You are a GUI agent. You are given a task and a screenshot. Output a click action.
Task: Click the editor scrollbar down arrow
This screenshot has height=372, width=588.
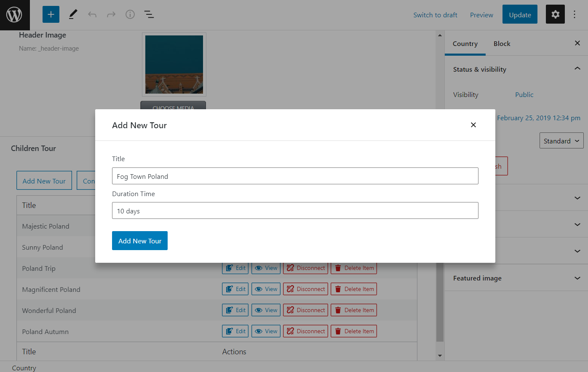click(x=440, y=356)
